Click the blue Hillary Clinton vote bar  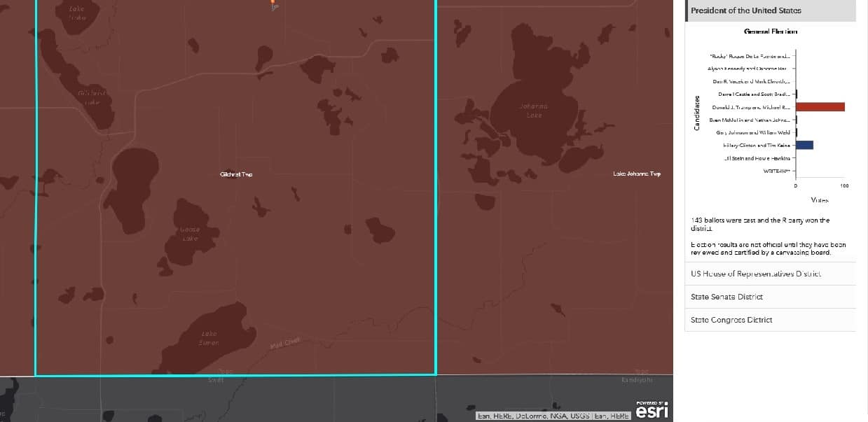804,145
